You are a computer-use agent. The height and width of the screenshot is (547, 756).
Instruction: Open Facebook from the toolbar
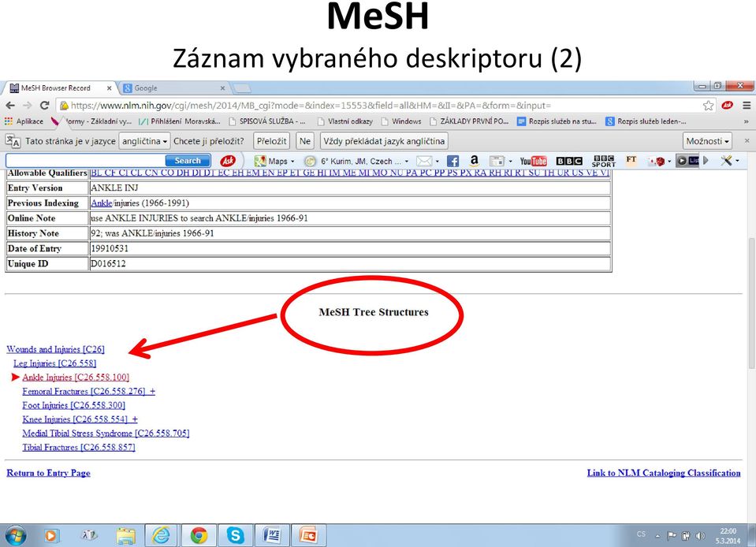(452, 161)
